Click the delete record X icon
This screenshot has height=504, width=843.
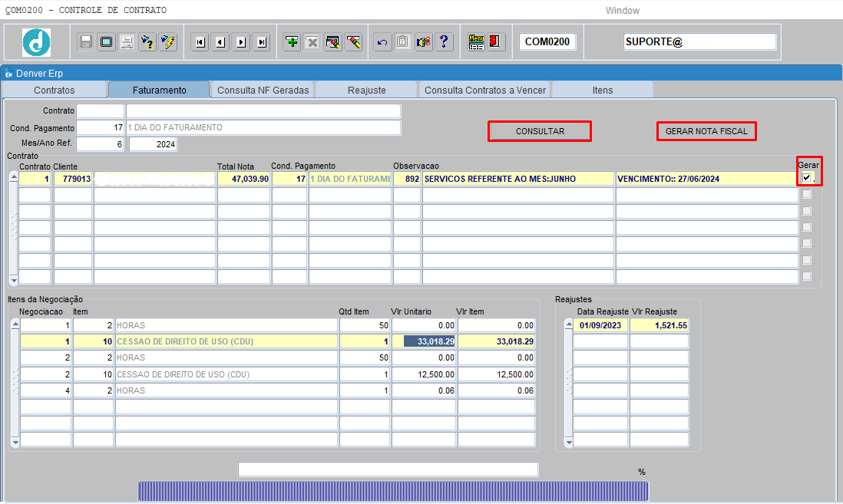(312, 42)
